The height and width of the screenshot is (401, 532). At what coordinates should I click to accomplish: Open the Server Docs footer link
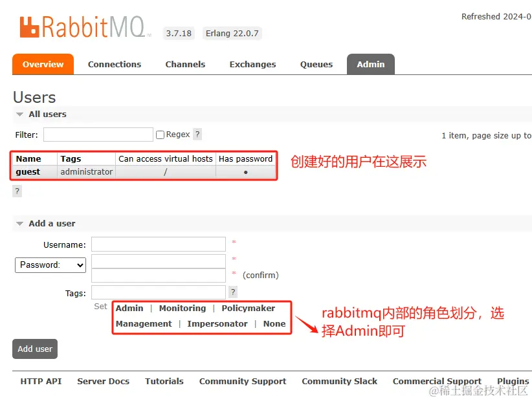click(x=104, y=382)
